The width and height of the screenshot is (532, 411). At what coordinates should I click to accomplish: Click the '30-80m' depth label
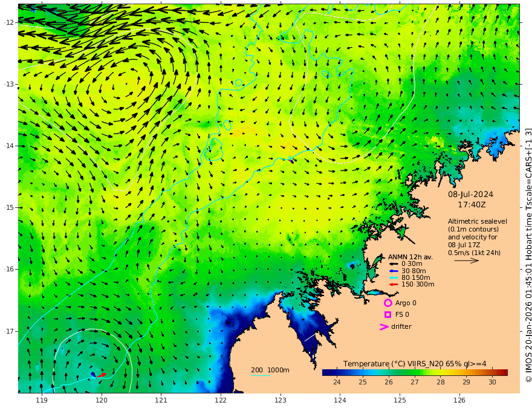tap(414, 271)
